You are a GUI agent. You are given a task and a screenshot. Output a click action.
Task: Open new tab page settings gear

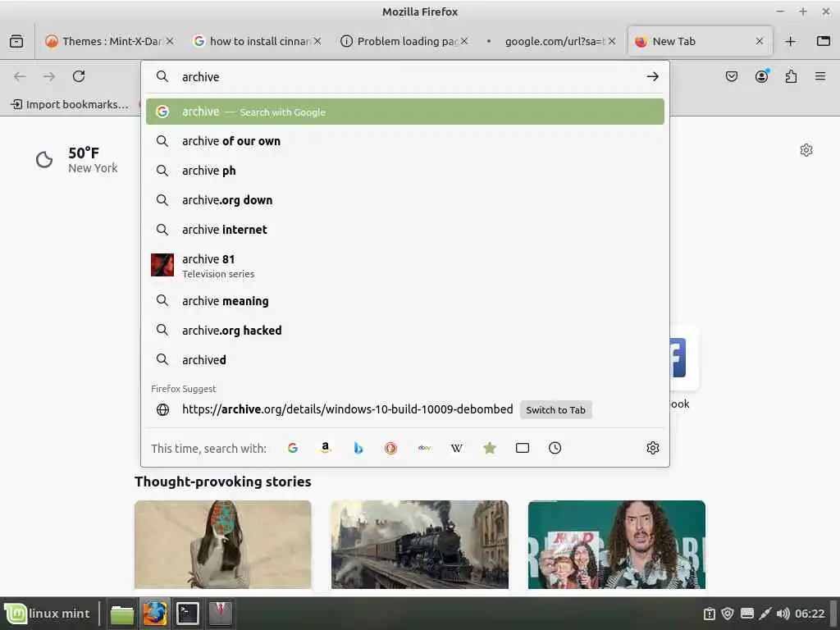[x=806, y=150]
